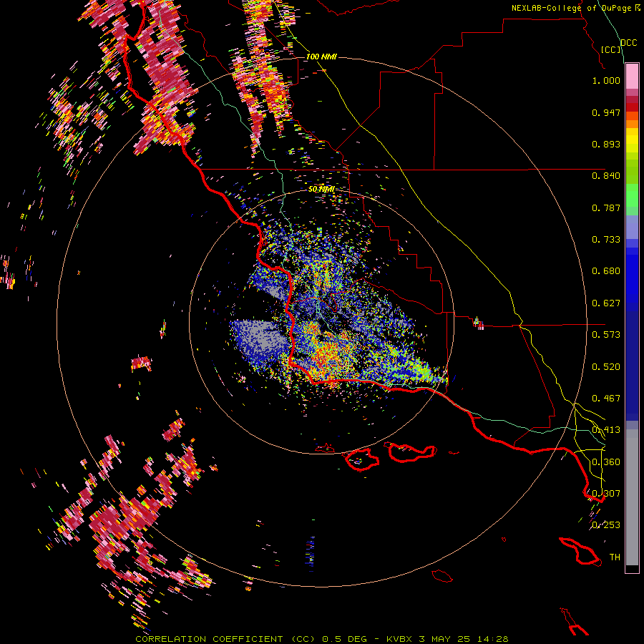Click the 0.840 color scale value

(606, 176)
